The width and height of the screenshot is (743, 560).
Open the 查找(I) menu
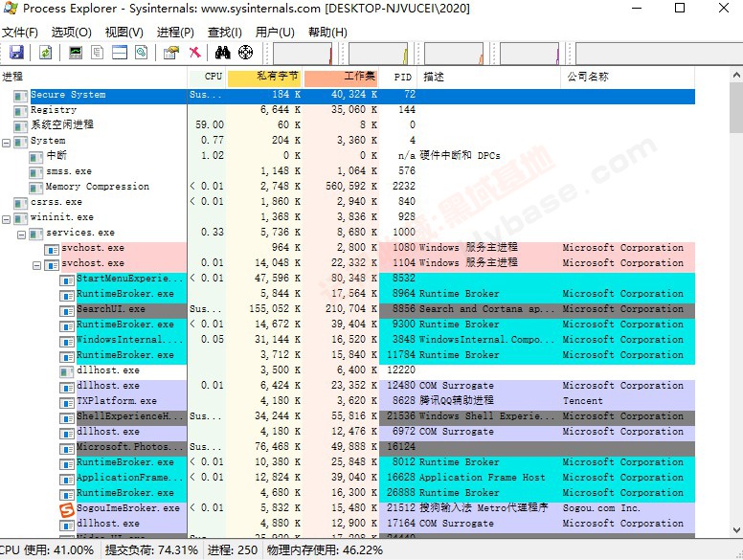click(225, 33)
